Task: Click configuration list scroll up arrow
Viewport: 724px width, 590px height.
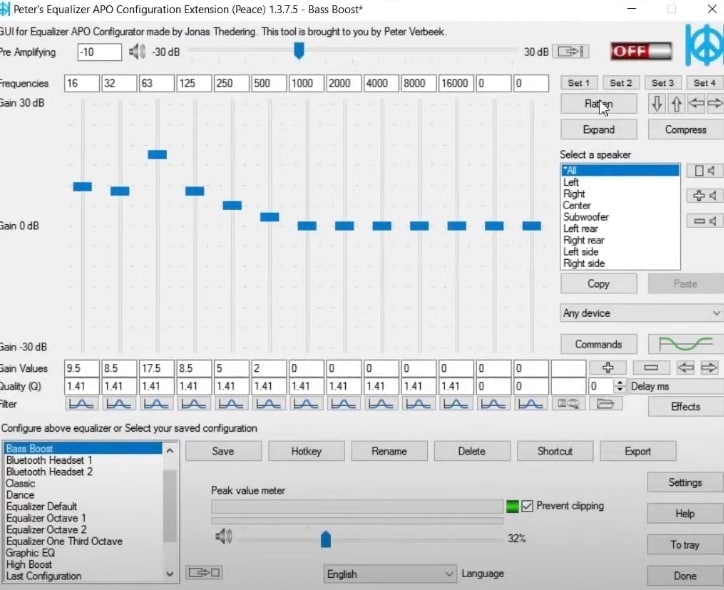Action: click(170, 450)
